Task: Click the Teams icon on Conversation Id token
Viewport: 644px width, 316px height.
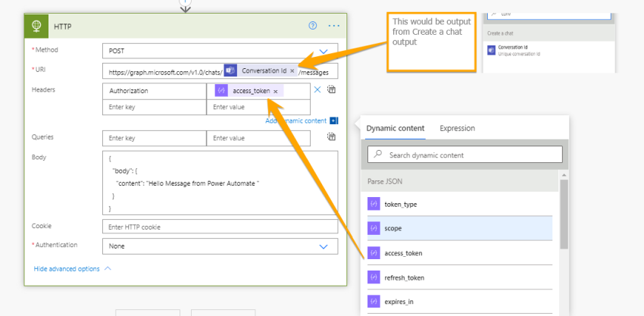Action: (230, 70)
